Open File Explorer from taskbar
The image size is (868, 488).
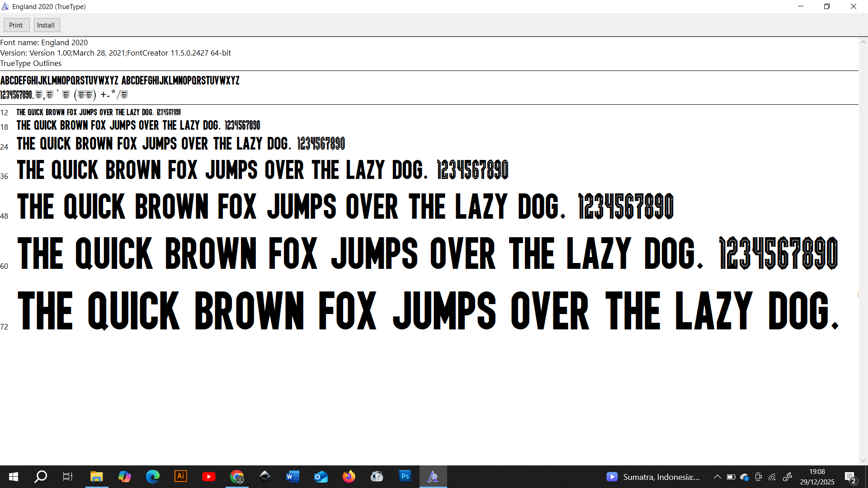[96, 477]
